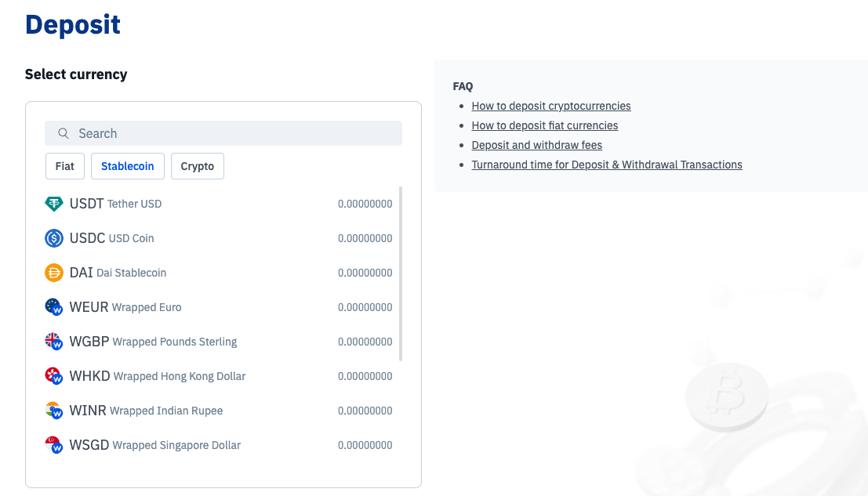Filter currencies by Fiat

65,166
